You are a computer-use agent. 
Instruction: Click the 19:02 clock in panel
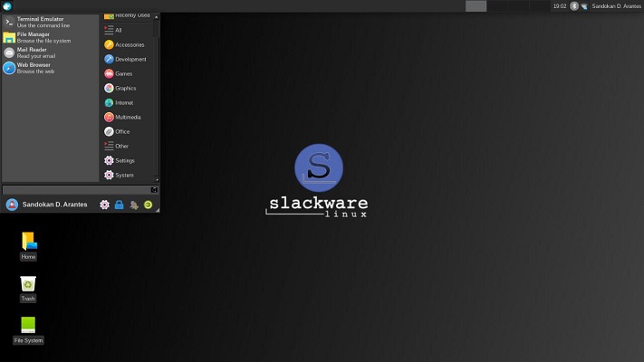560,6
